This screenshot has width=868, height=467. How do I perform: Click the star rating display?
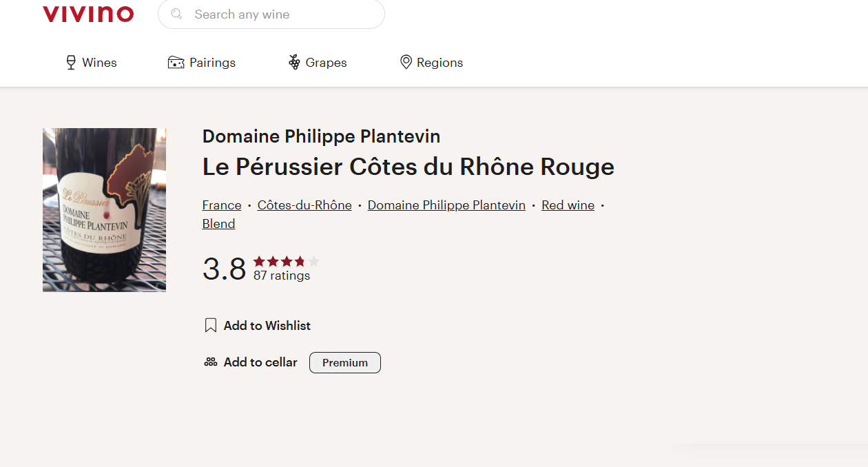(286, 261)
